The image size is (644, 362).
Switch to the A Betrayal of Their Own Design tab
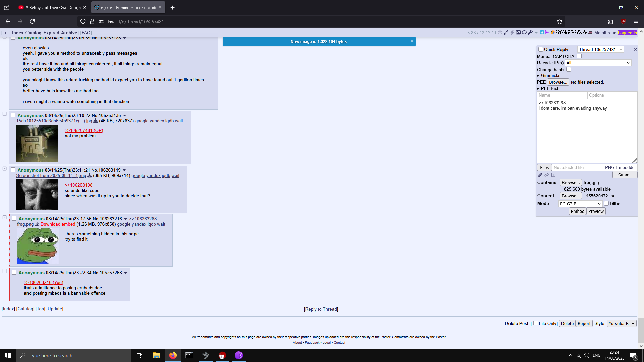pos(53,7)
